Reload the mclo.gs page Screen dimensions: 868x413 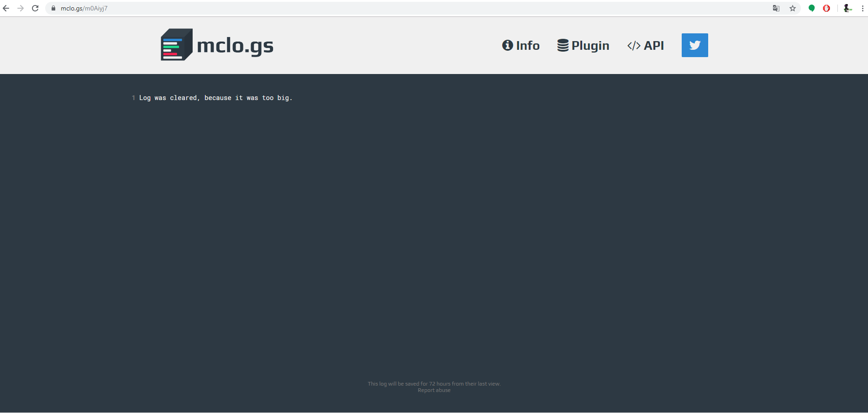[35, 8]
